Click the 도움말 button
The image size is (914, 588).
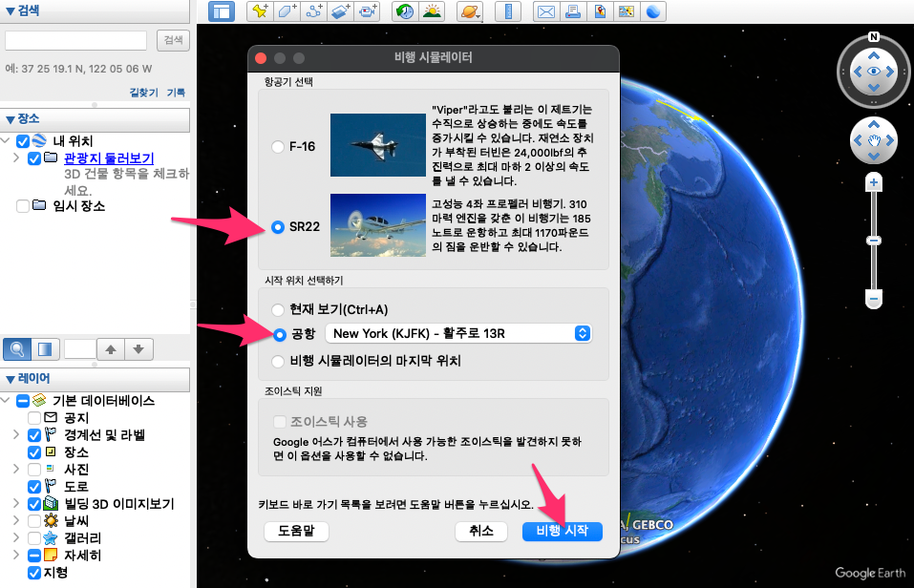(x=296, y=531)
